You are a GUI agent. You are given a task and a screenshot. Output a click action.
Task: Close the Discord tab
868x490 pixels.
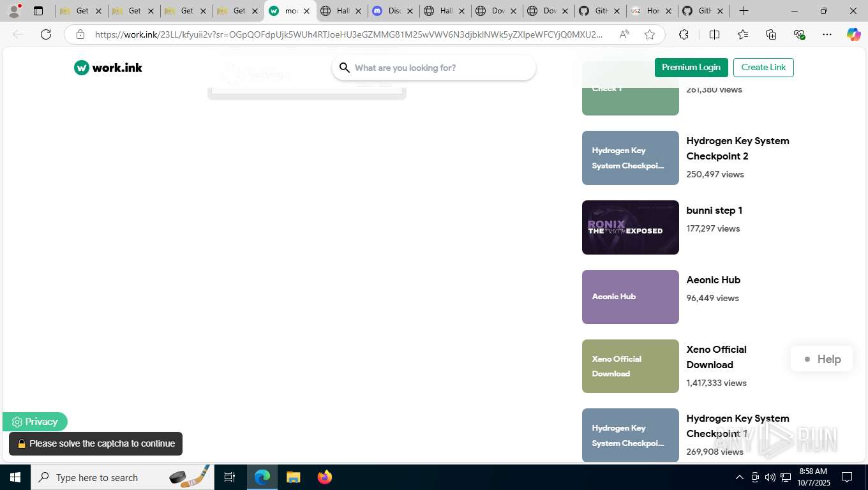click(x=410, y=11)
